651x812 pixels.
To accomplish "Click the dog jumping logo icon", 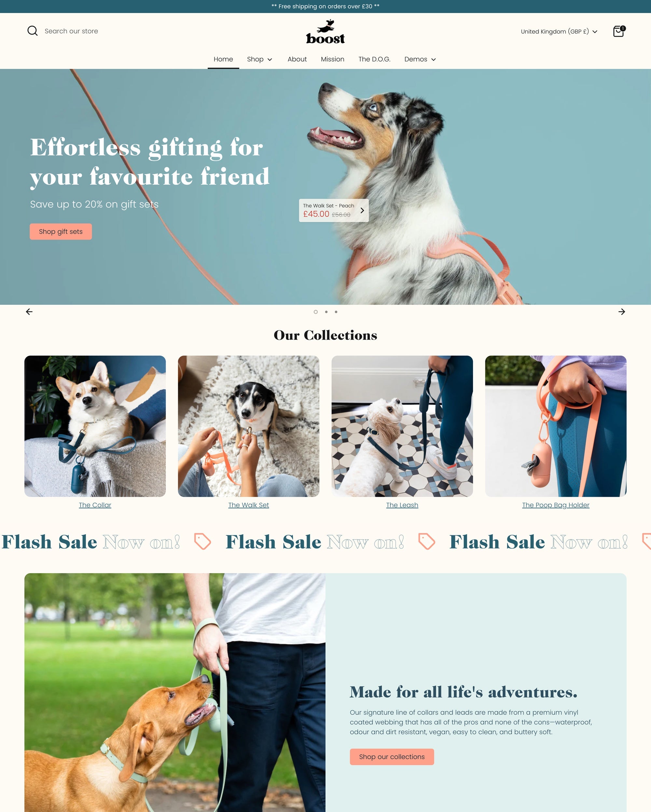I will [x=326, y=25].
